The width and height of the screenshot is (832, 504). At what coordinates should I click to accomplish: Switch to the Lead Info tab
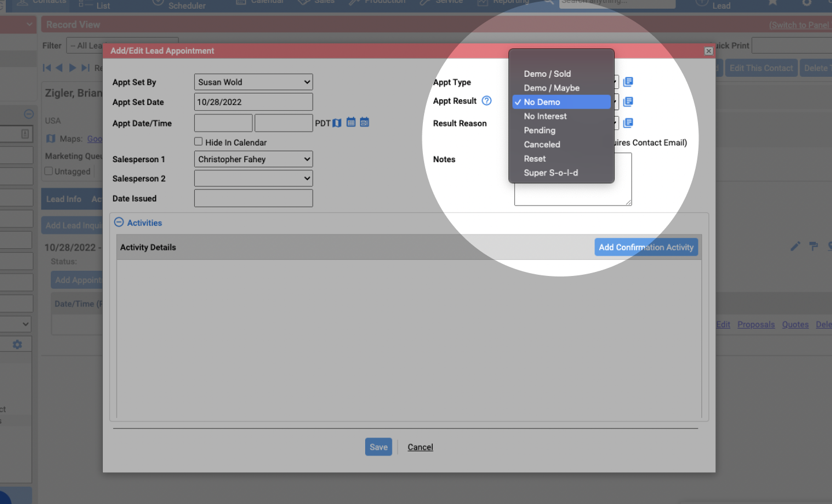[x=64, y=199]
